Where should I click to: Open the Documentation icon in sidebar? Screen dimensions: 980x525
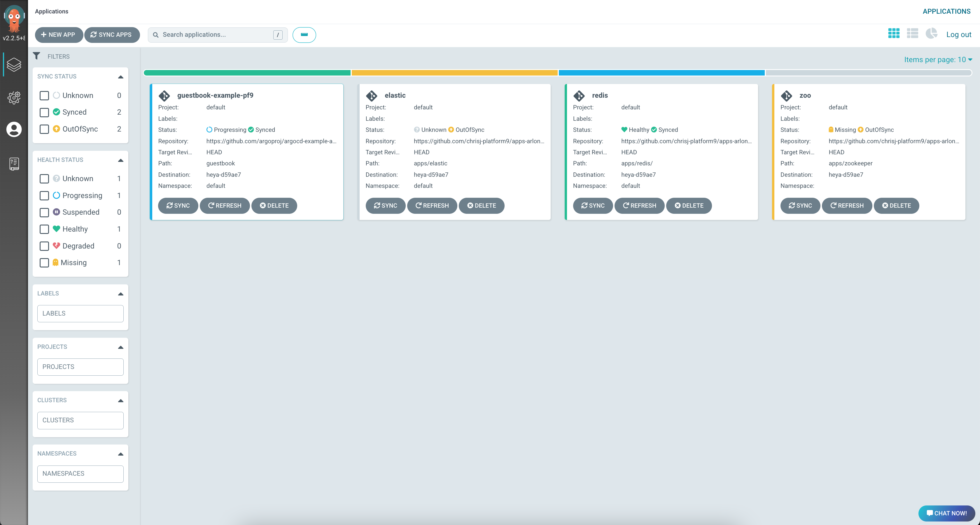coord(14,164)
